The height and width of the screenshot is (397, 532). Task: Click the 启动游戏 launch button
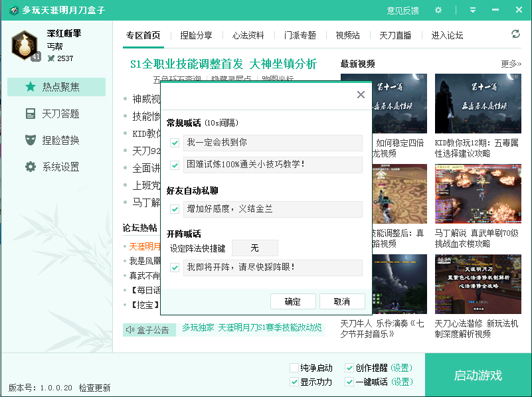coord(478,375)
